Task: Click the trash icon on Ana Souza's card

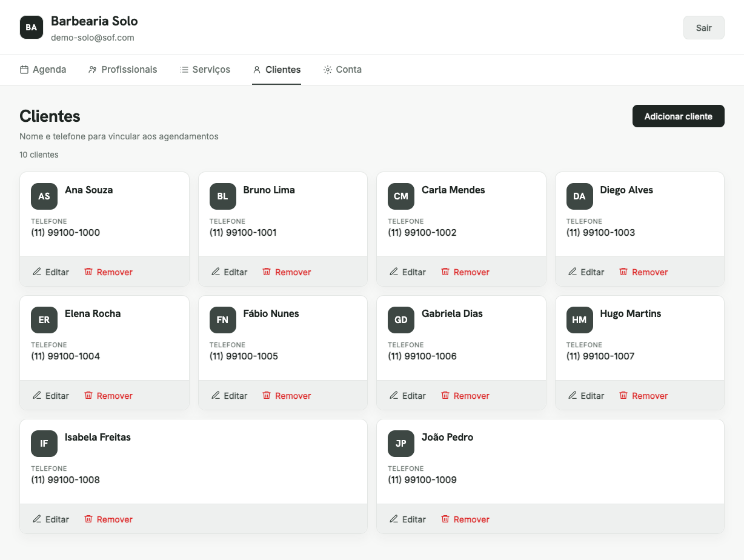Action: [88, 272]
